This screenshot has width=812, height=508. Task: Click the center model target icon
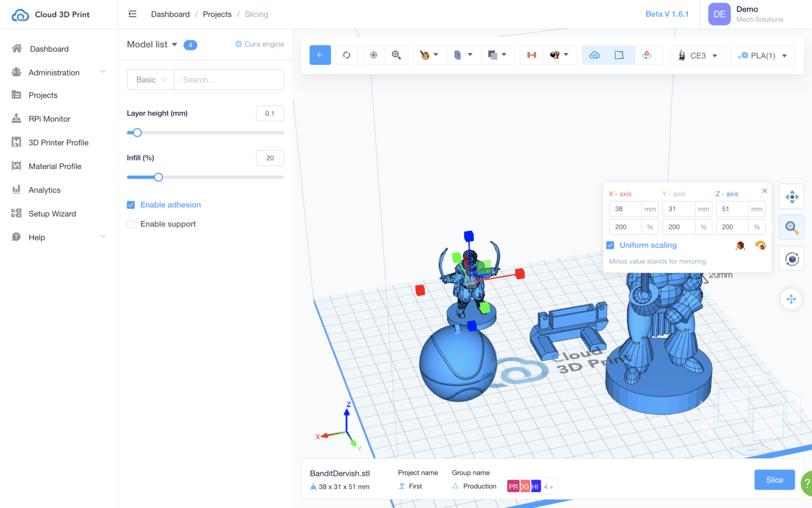pyautogui.click(x=374, y=55)
